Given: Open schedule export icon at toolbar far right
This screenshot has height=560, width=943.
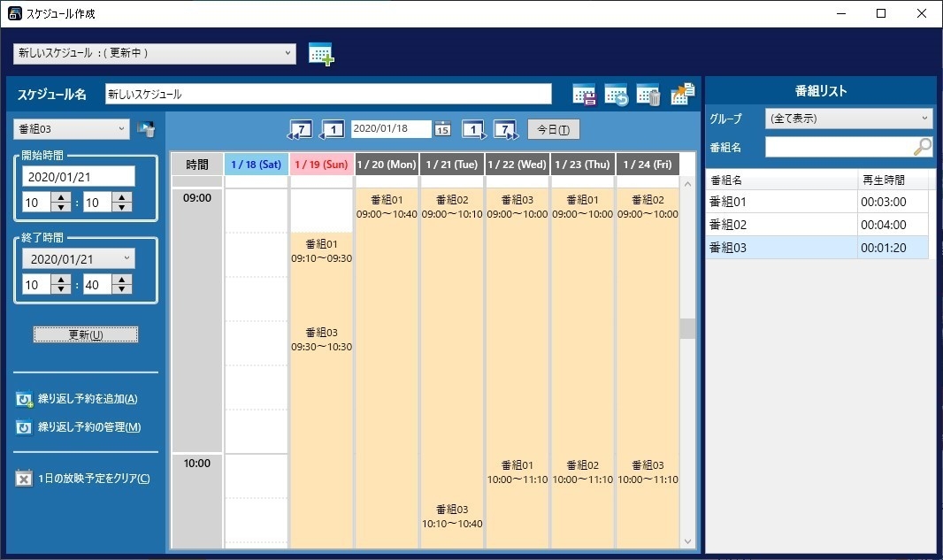Looking at the screenshot, I should point(681,93).
